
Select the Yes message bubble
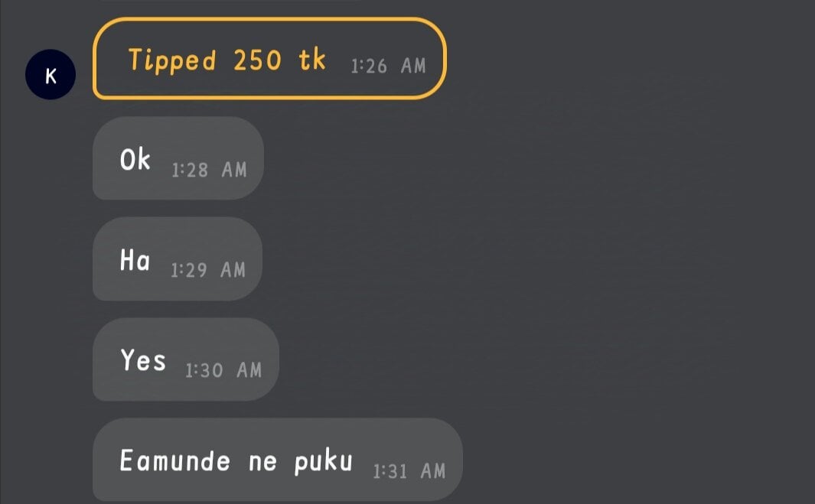coord(185,359)
